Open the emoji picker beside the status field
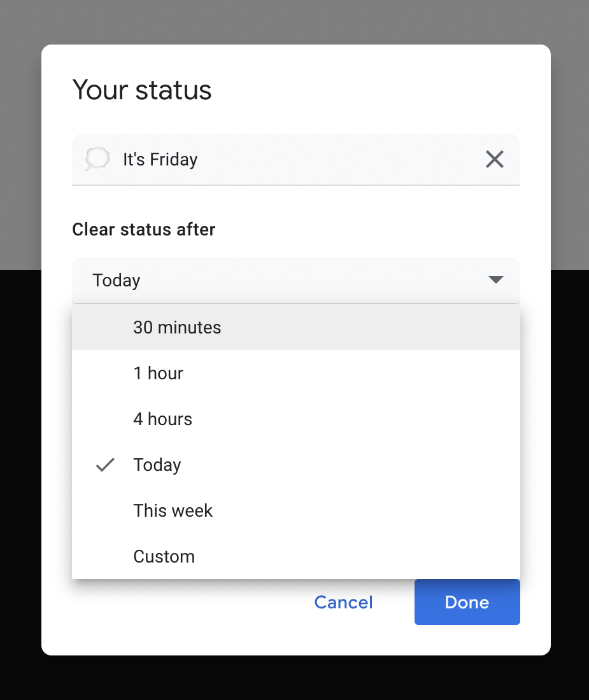Viewport: 589px width, 700px height. pos(98,159)
